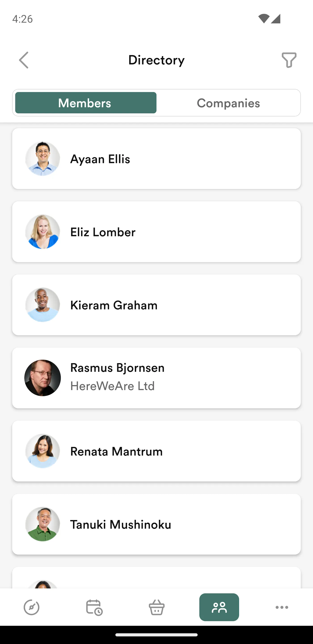The image size is (313, 644).
Task: Open the directory filter icon
Action: (289, 60)
